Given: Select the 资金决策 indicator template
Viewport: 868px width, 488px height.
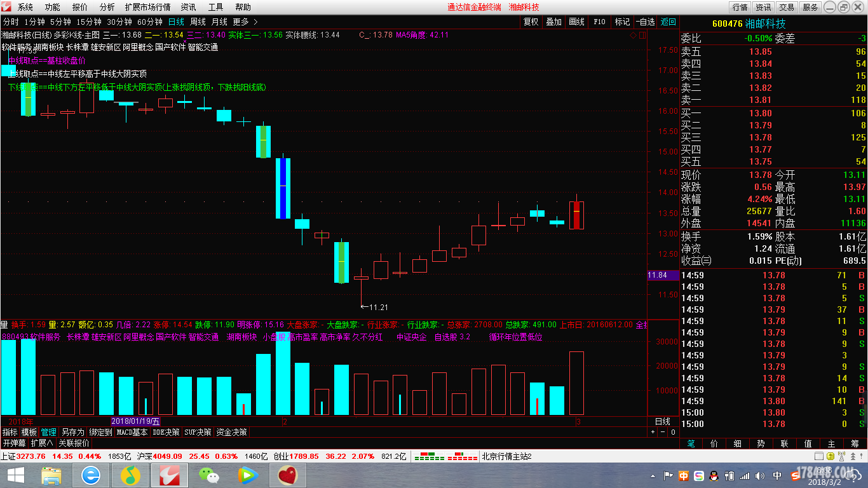Looking at the screenshot, I should pyautogui.click(x=231, y=432).
